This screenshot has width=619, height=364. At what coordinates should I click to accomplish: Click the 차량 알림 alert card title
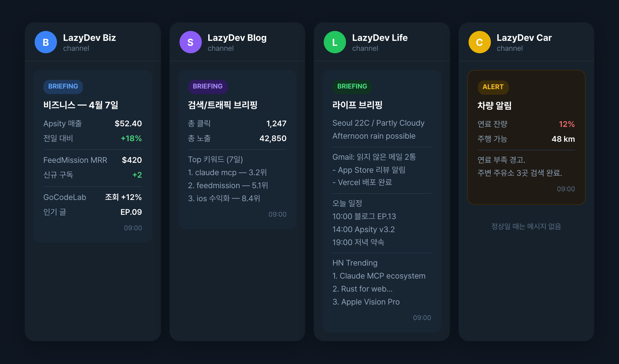tap(494, 106)
